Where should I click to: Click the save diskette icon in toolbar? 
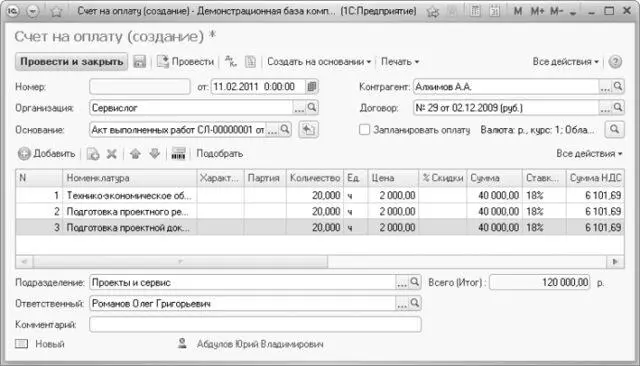(140, 62)
